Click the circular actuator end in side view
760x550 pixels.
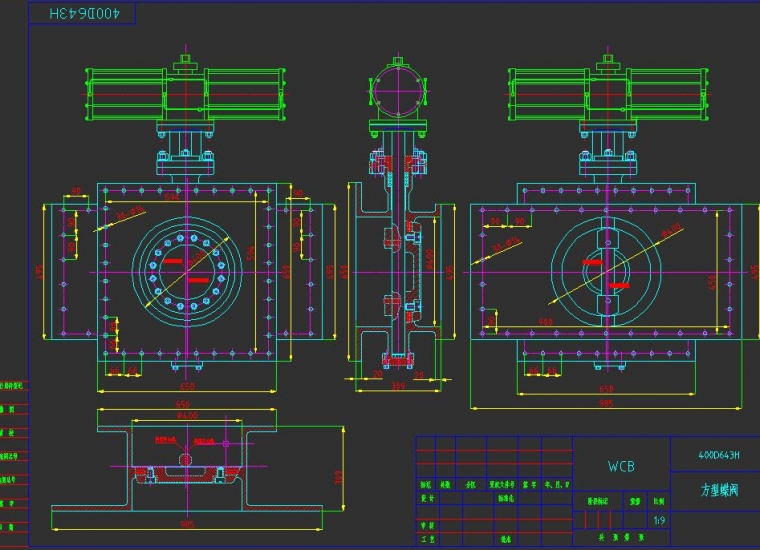(x=398, y=92)
